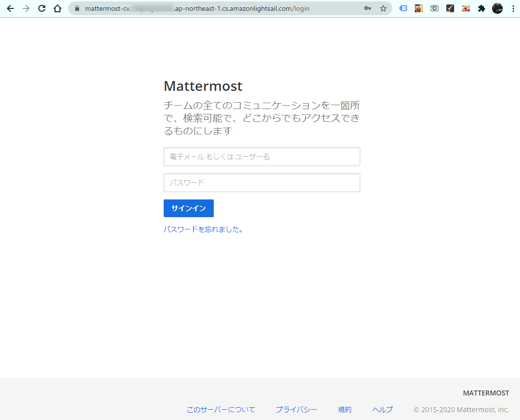The image size is (520, 420).
Task: Reload the Mattermost login page
Action: (x=42, y=8)
